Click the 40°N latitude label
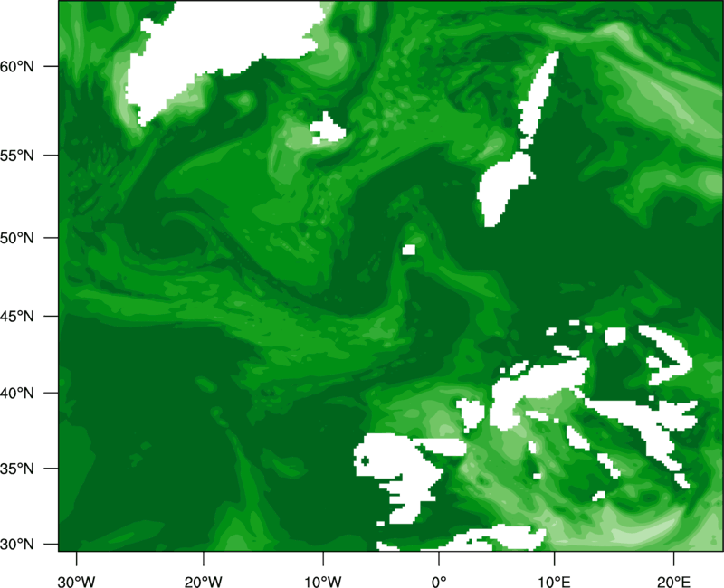Screen dimensions: 724x588 tap(17, 393)
